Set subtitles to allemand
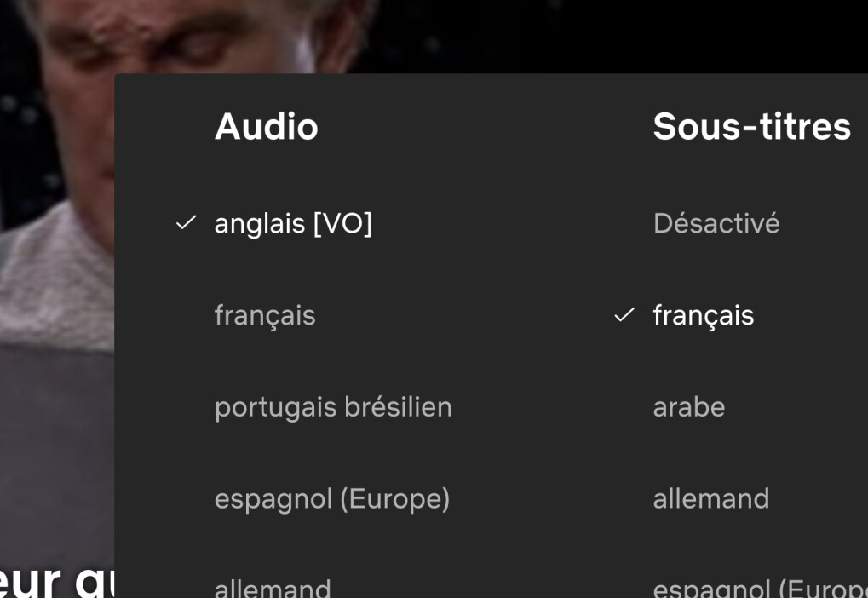868x598 pixels. (711, 498)
